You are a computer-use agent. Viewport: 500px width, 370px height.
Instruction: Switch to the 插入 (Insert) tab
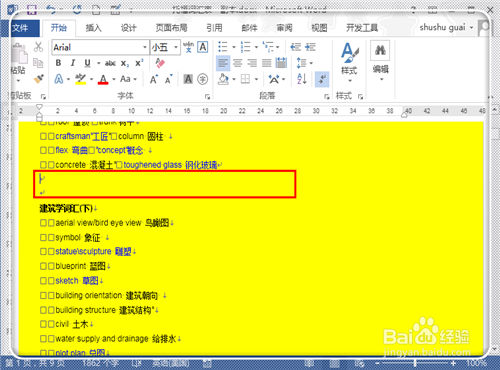[93, 28]
